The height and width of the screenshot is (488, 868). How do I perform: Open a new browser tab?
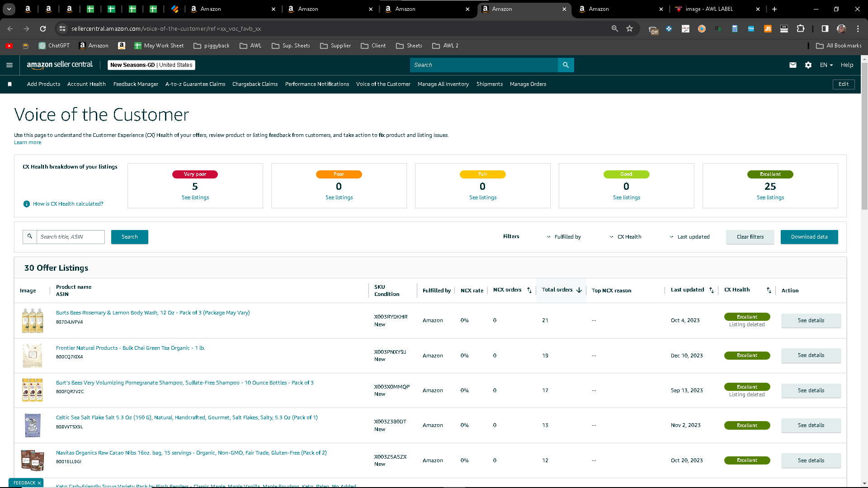[774, 9]
